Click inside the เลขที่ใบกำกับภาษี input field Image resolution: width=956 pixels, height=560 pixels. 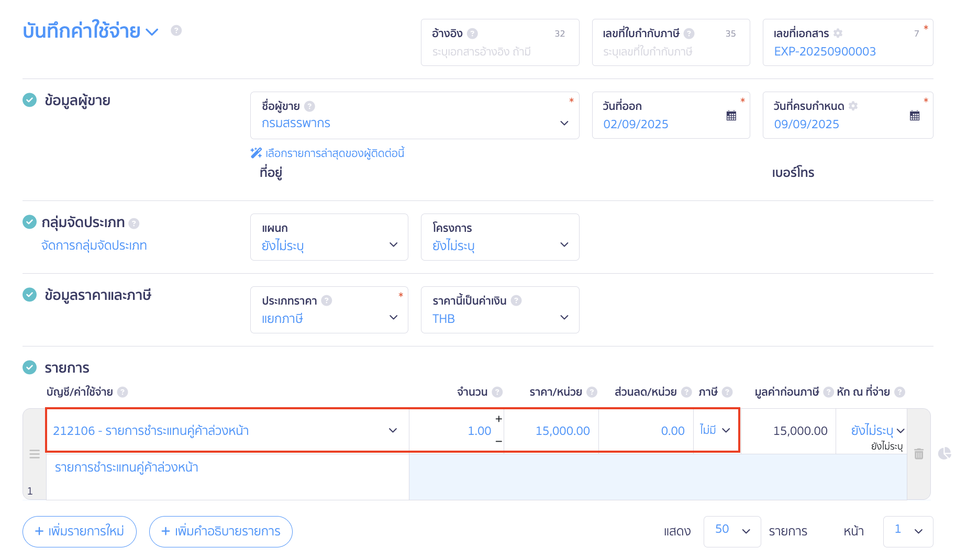pyautogui.click(x=670, y=51)
